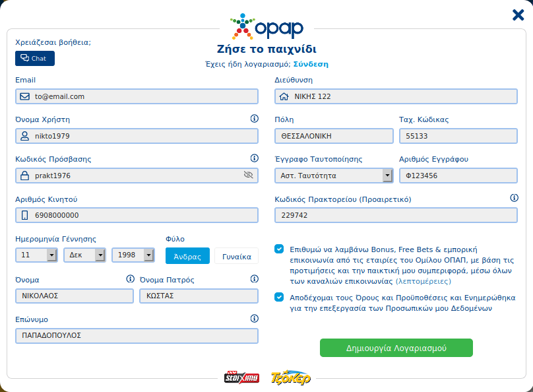Click the Φύλο label
Image resolution: width=533 pixels, height=392 pixels.
(175, 239)
